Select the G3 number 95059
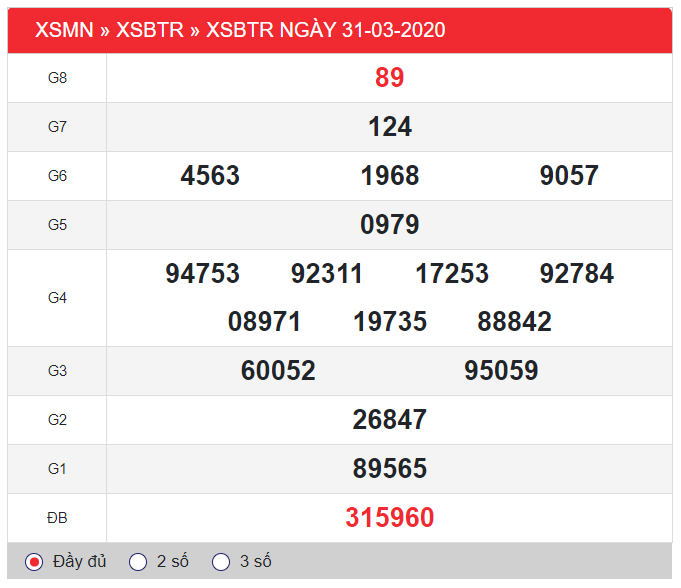This screenshot has width=681, height=588. tap(501, 371)
